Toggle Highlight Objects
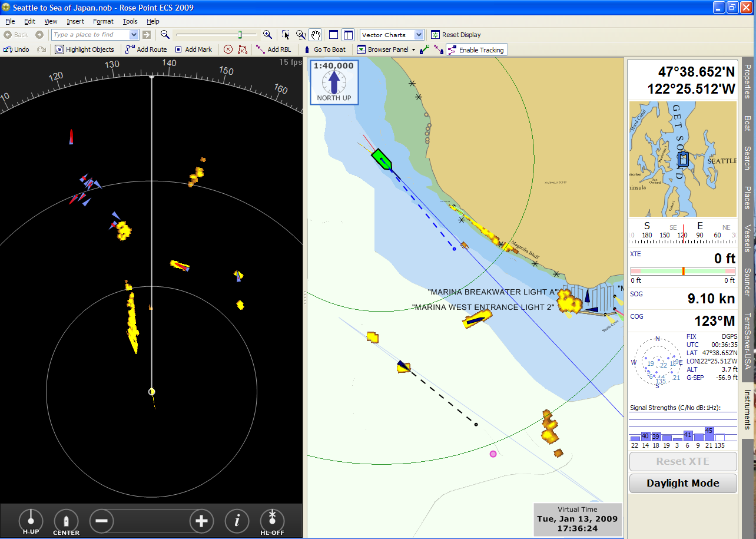Viewport: 756px width, 539px height. point(85,49)
